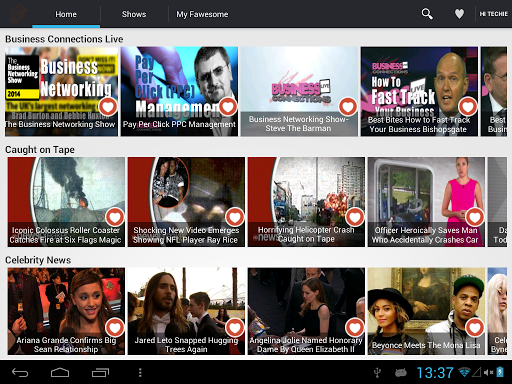Viewport: 512px width, 384px height.
Task: Tap the Android home button
Action: pos(60,372)
